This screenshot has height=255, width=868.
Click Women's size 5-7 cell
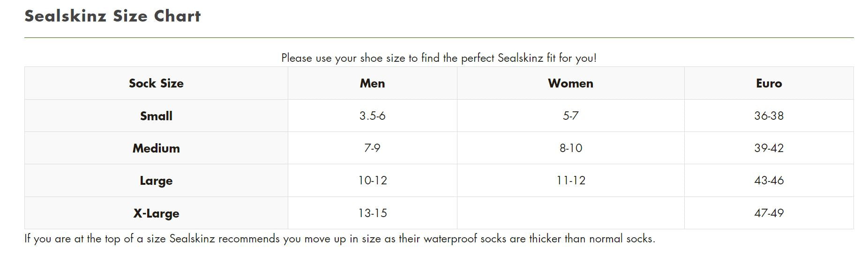coord(570,116)
